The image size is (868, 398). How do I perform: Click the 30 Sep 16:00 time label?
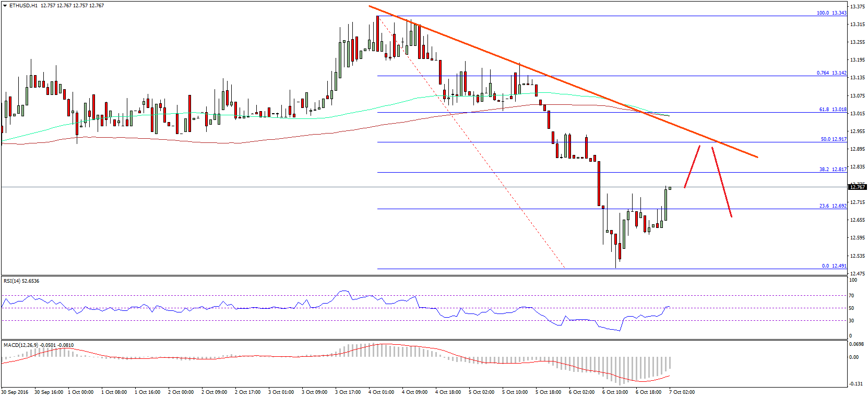click(x=49, y=392)
